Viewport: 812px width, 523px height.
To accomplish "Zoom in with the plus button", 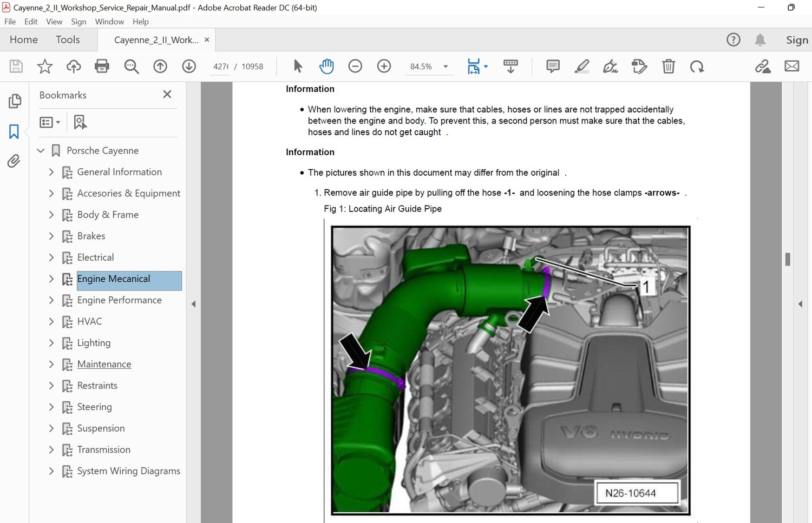I will coord(384,67).
